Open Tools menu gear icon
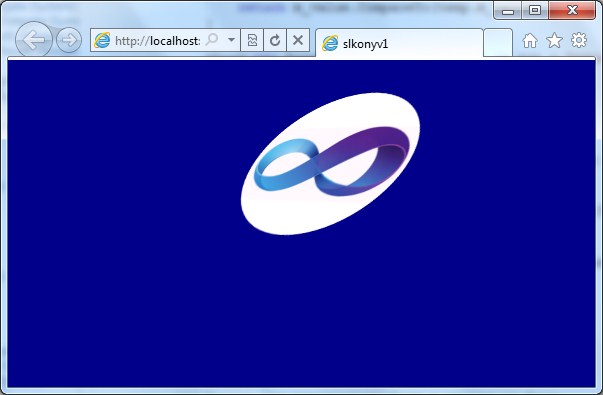The width and height of the screenshot is (603, 395). [x=579, y=40]
